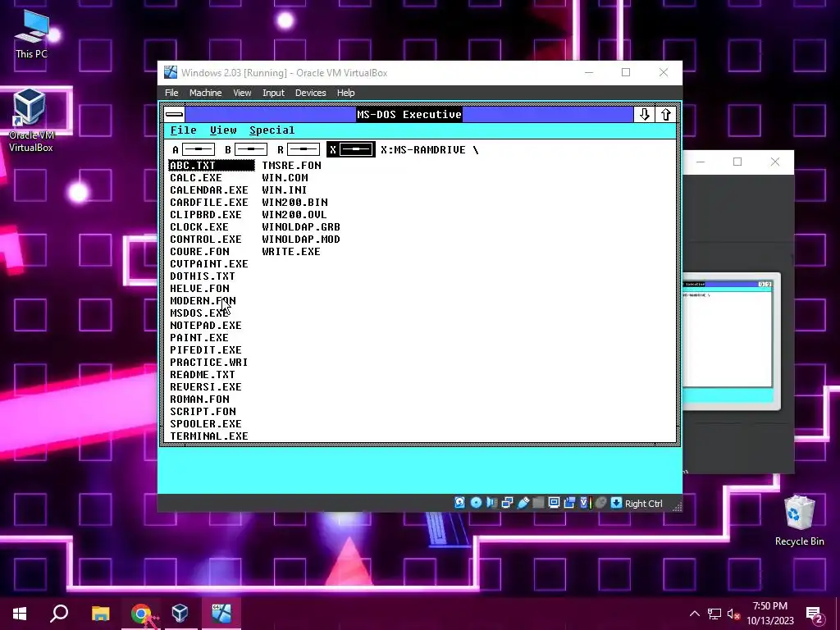Click the display status icon in VirtualBox
The height and width of the screenshot is (630, 840).
click(554, 503)
